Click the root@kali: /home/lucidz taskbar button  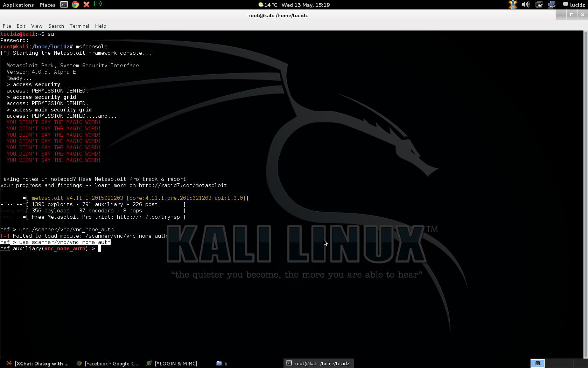tap(318, 363)
